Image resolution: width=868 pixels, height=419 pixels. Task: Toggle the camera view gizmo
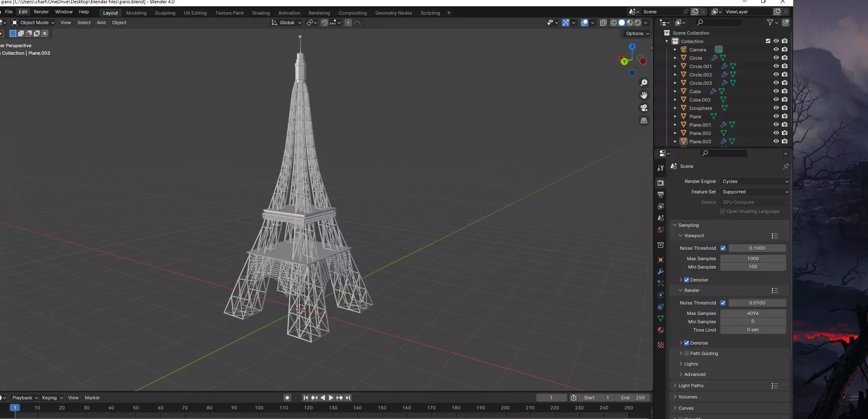click(x=644, y=108)
